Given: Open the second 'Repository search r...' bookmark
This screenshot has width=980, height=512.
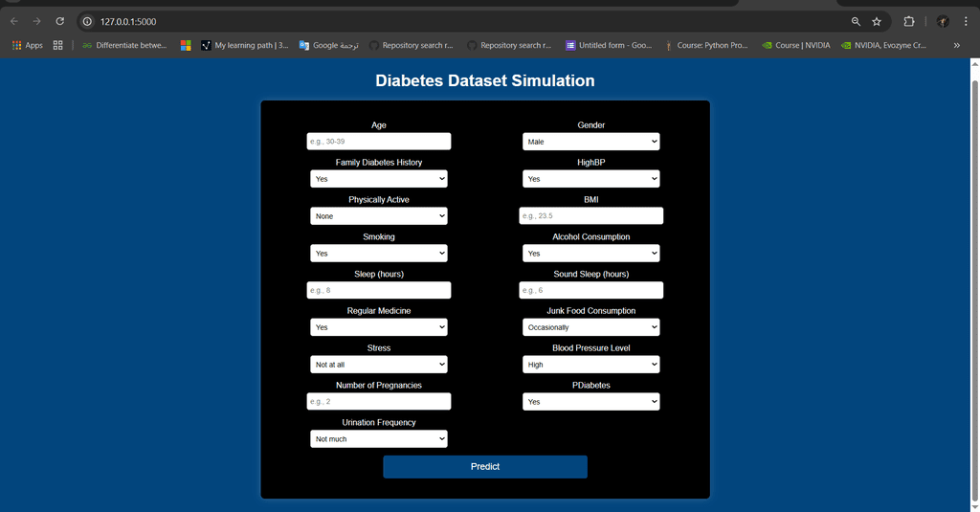Looking at the screenshot, I should pyautogui.click(x=509, y=45).
